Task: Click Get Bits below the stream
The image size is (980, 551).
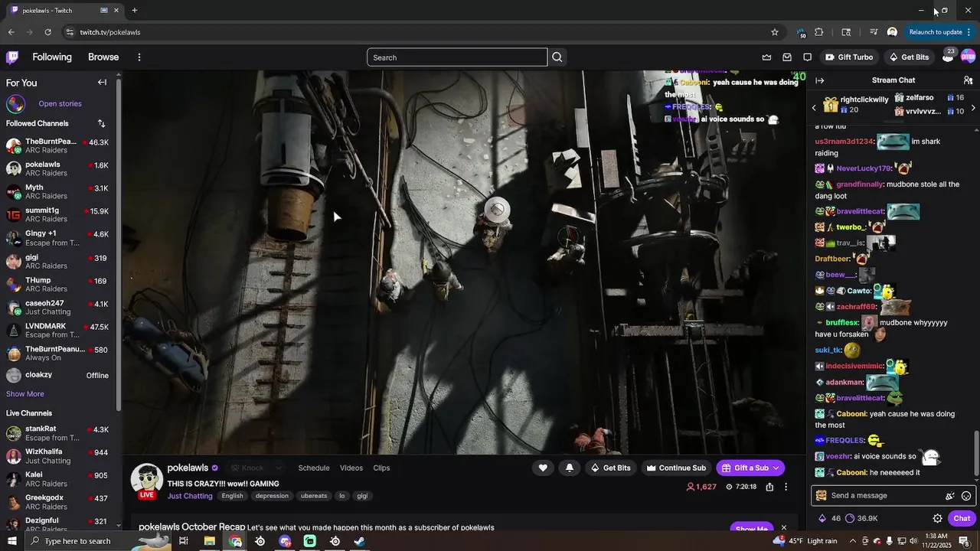Action: coord(610,468)
